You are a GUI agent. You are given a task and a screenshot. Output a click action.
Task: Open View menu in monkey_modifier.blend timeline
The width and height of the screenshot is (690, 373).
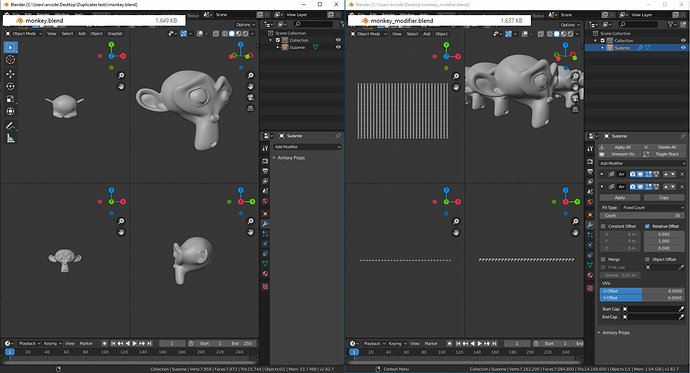[415, 344]
